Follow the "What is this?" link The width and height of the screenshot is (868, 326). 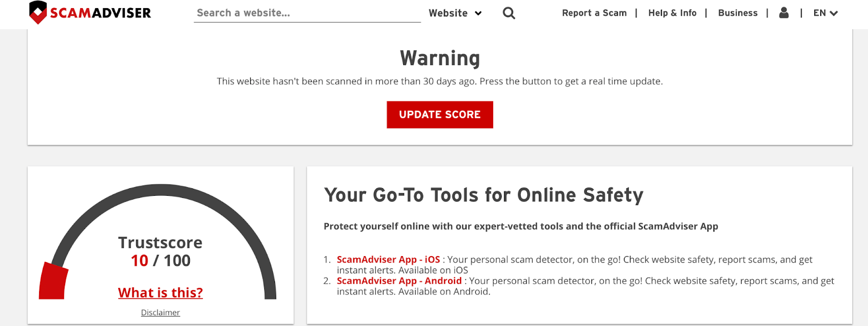point(161,293)
